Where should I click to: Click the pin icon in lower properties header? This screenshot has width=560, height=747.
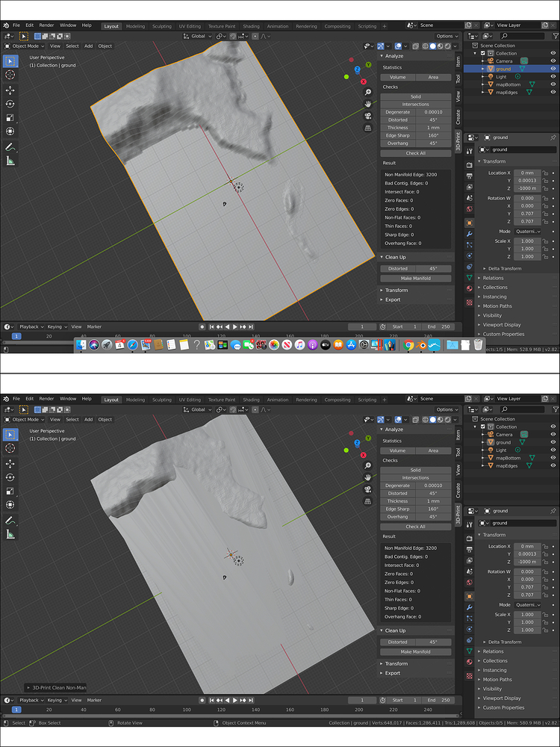553,511
